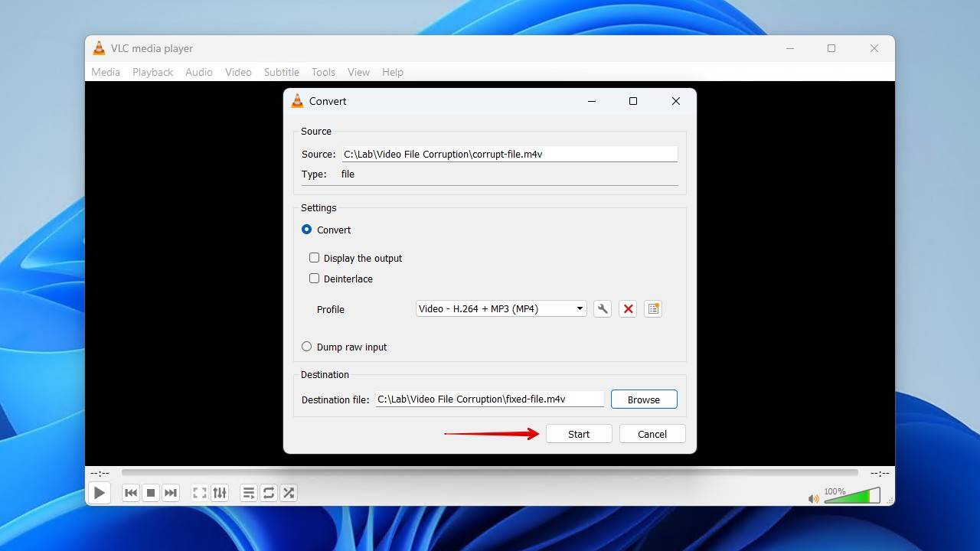The width and height of the screenshot is (980, 551).
Task: Open the Playback menu
Action: tap(152, 72)
